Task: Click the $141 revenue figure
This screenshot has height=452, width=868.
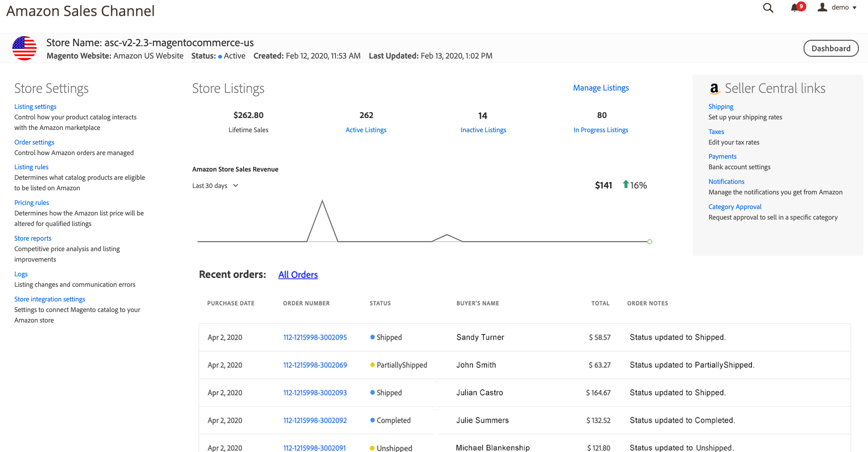Action: click(603, 185)
